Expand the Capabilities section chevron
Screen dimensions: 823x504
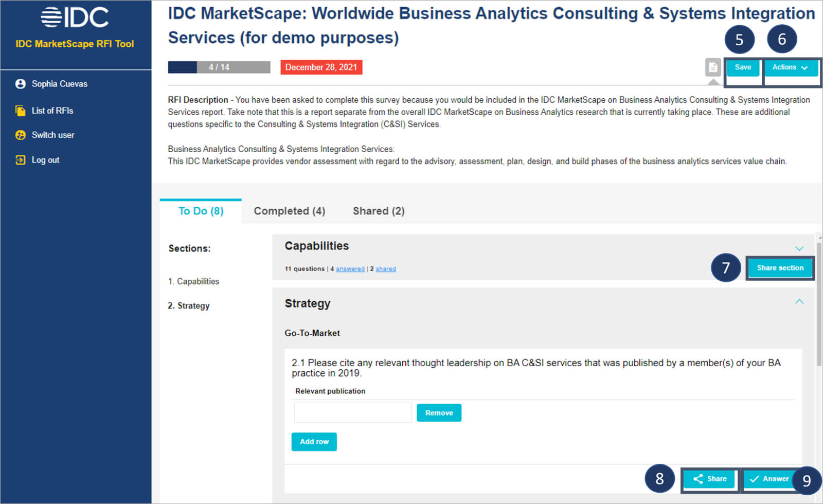point(799,248)
